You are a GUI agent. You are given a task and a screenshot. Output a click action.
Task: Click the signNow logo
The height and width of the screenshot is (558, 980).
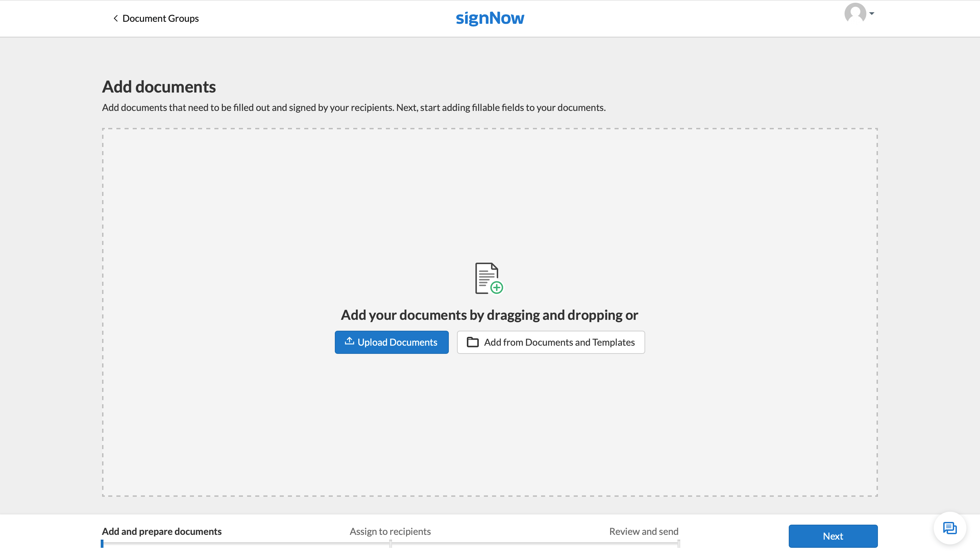coord(490,18)
